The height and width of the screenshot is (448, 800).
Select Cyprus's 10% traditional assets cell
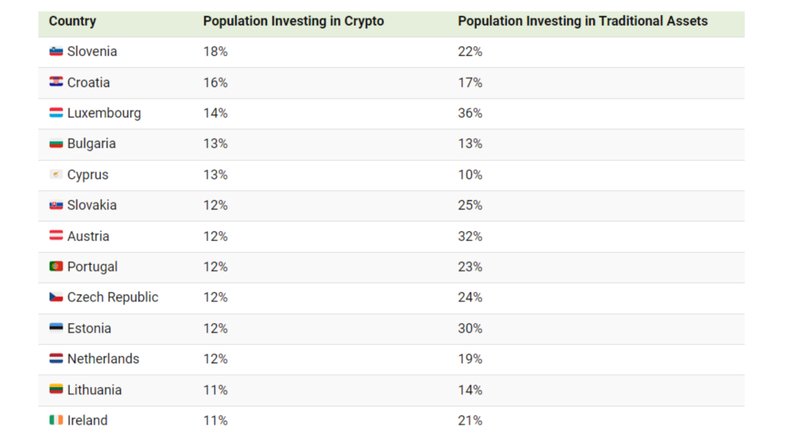coord(470,175)
